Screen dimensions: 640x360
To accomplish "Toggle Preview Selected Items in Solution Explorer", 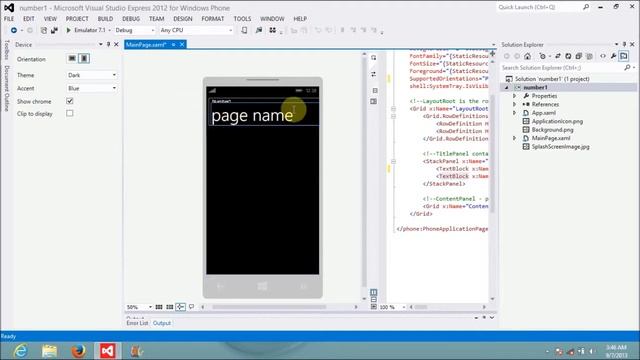I will [624, 56].
